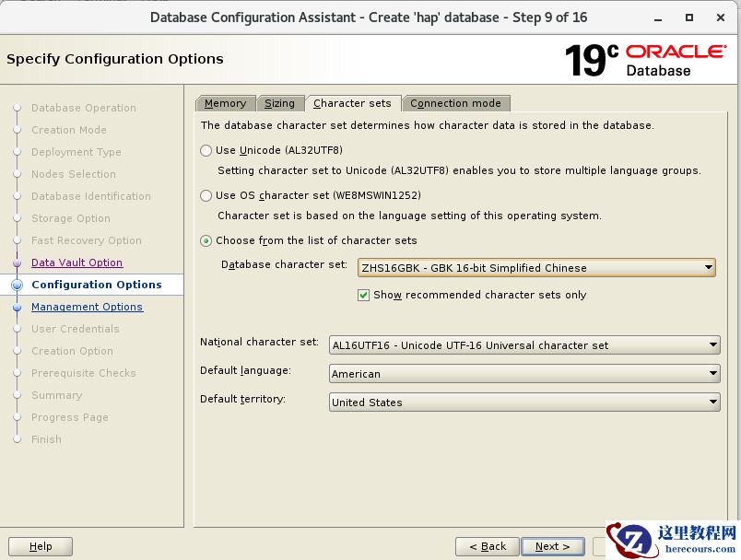Maximize the Database Configuration Assistant window
This screenshot has height=560, width=741.
tap(689, 17)
